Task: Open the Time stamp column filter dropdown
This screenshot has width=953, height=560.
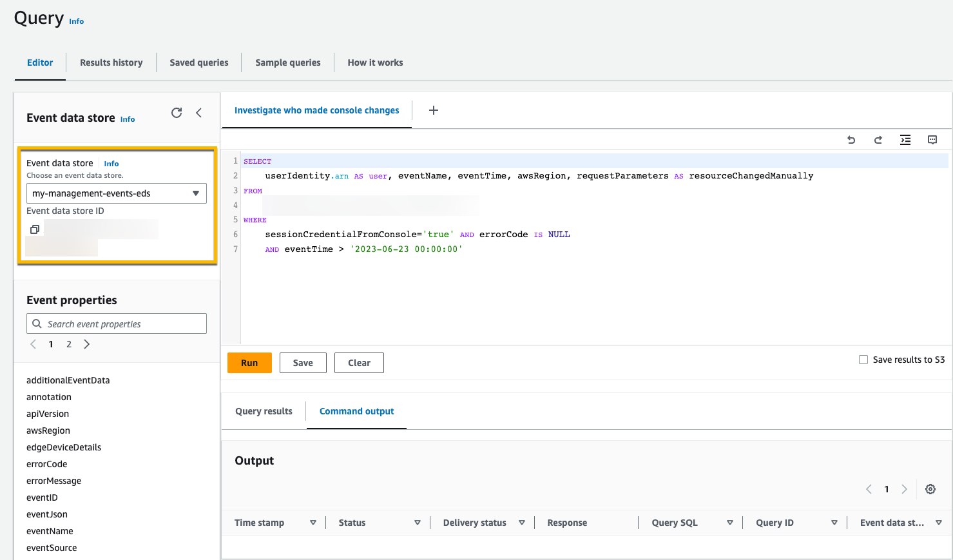Action: 314,523
